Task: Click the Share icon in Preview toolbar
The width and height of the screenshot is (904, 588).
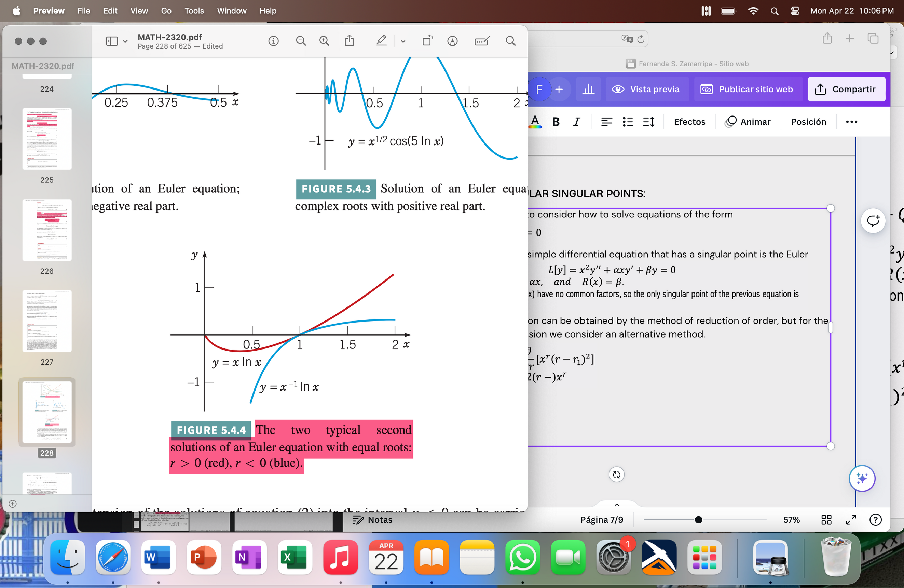Action: point(350,41)
